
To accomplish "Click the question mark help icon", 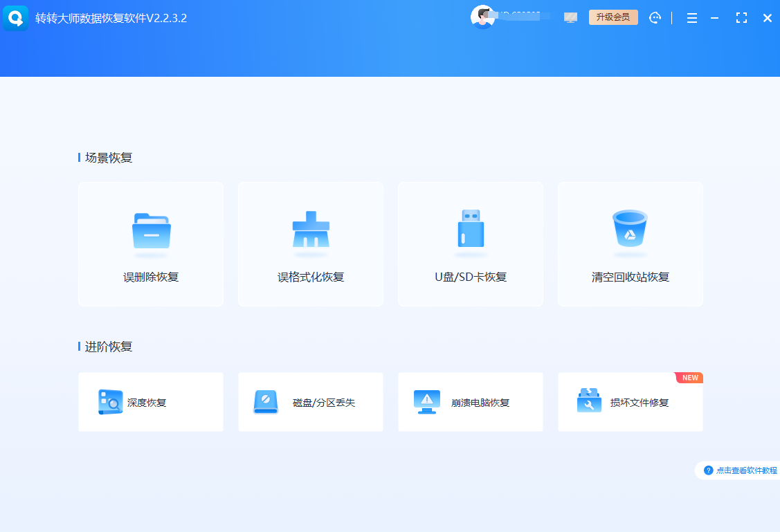I will [x=708, y=470].
